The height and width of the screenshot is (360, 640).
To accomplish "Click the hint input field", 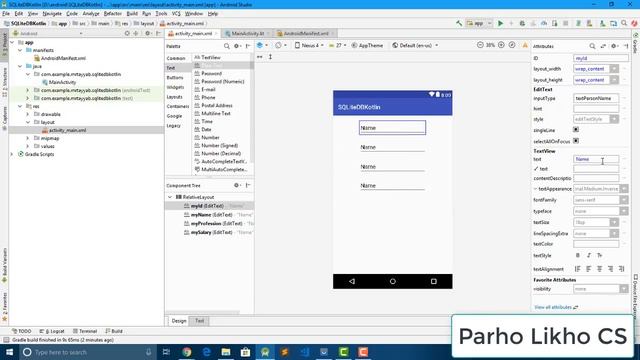I will point(596,109).
